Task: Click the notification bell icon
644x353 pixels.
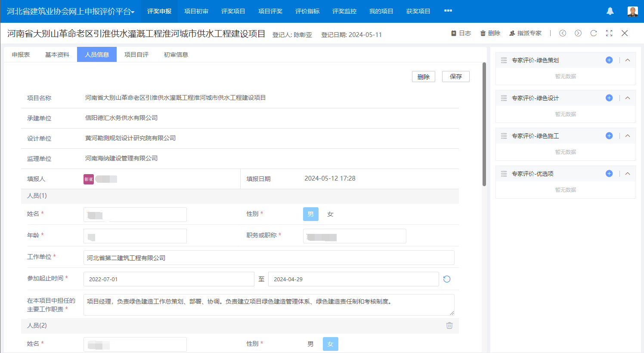Action: [x=610, y=11]
